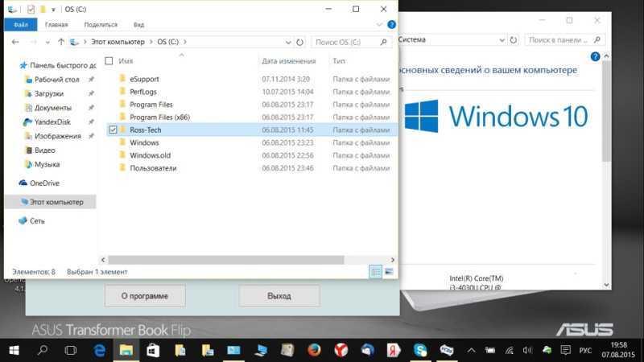The width and height of the screenshot is (644, 362).
Task: Open recent locations dropdown arrow
Action: [x=47, y=43]
